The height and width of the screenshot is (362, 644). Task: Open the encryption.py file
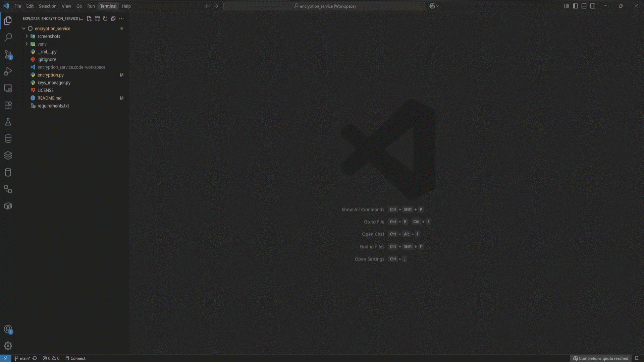[50, 75]
